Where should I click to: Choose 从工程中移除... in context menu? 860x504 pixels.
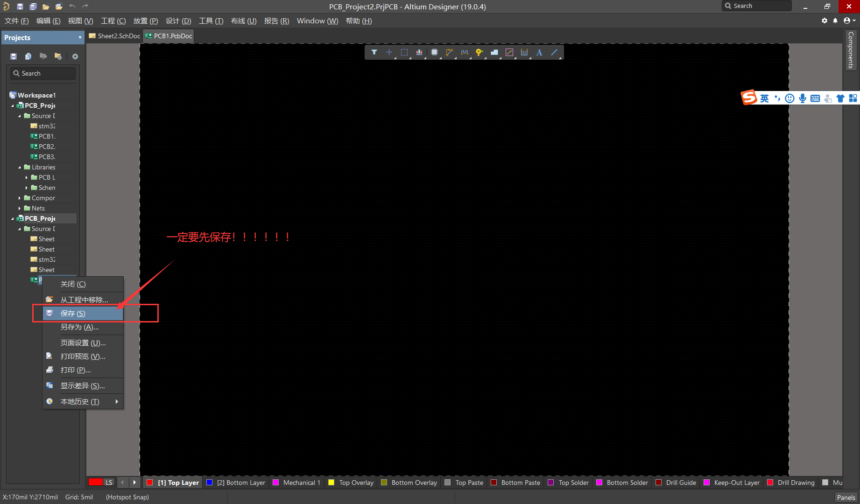coord(83,300)
